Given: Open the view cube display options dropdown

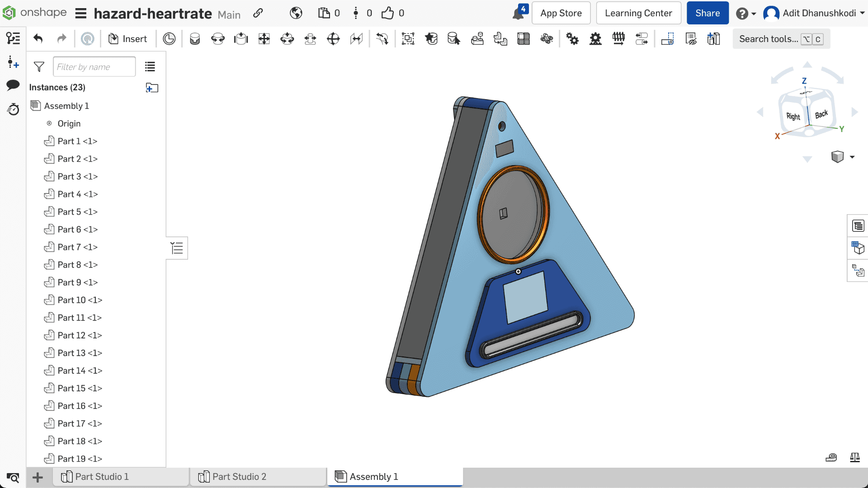Looking at the screenshot, I should pos(852,157).
